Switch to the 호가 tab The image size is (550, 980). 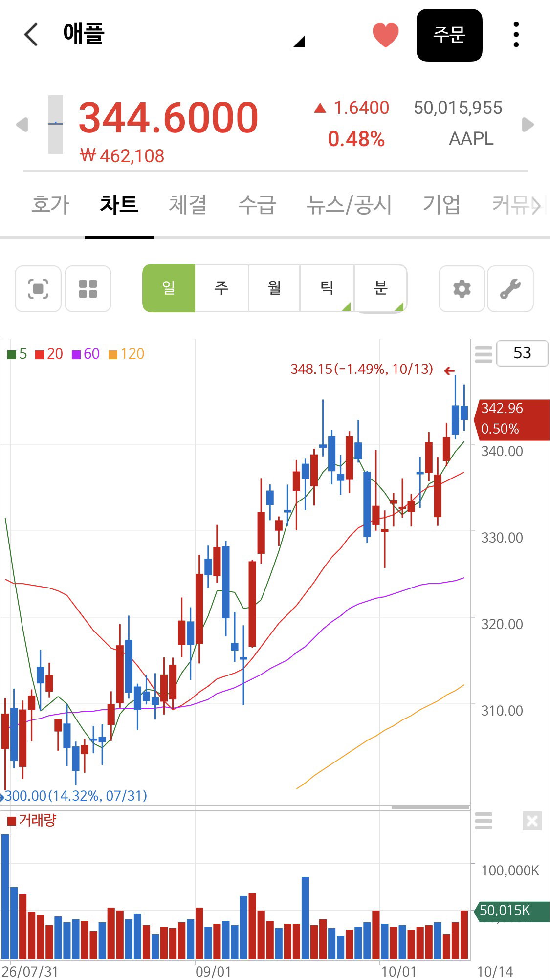pos(50,204)
